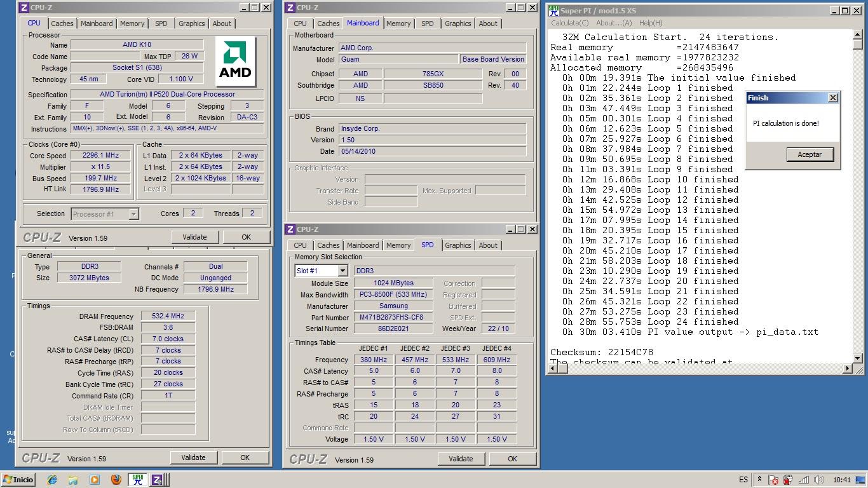
Task: Open the About...(A) menu in Super PI
Action: pyautogui.click(x=614, y=23)
